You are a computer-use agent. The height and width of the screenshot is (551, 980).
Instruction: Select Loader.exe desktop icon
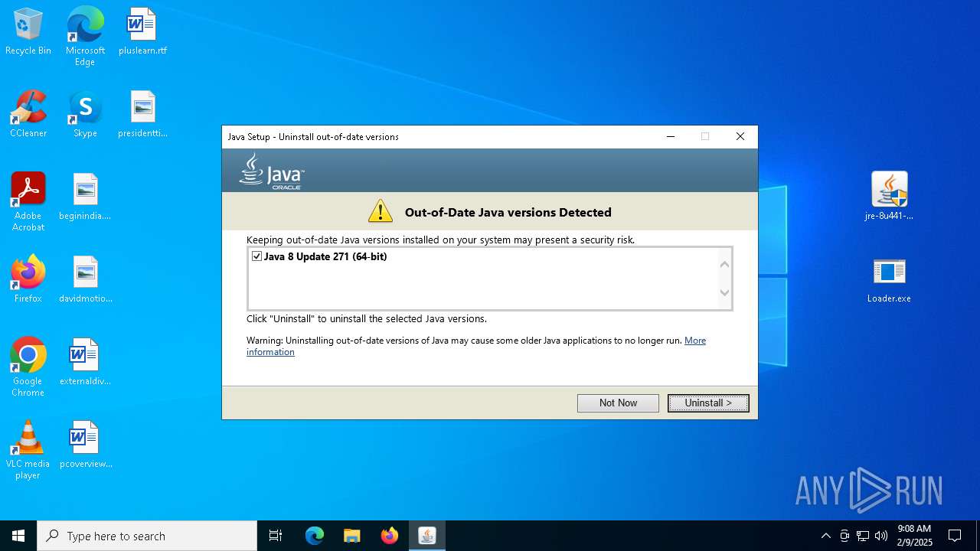pyautogui.click(x=889, y=279)
